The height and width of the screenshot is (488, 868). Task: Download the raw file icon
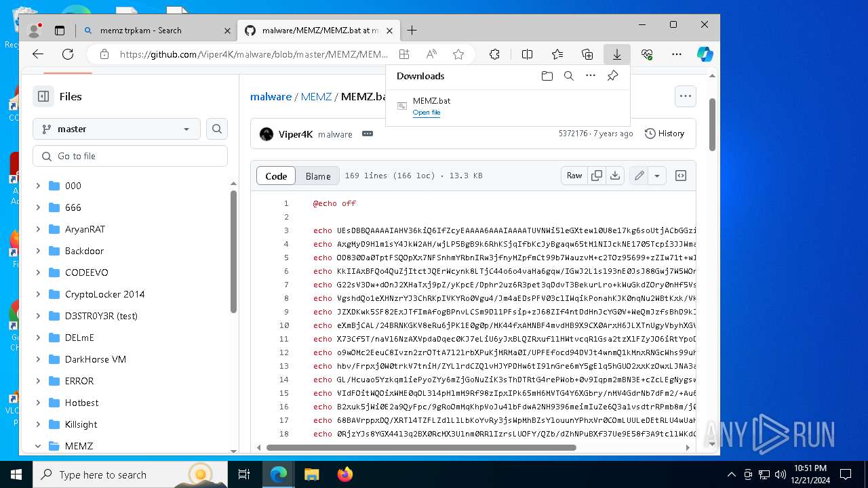tap(615, 176)
